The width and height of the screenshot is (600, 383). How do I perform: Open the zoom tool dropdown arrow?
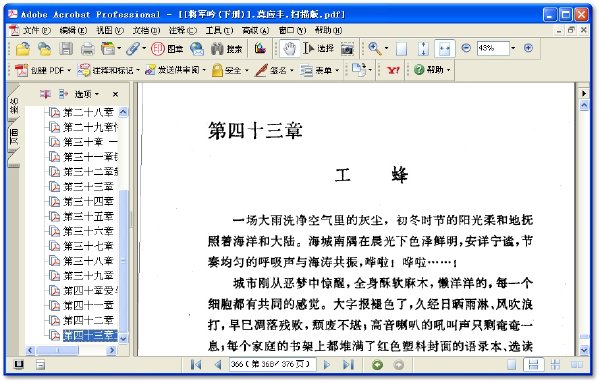coord(386,48)
